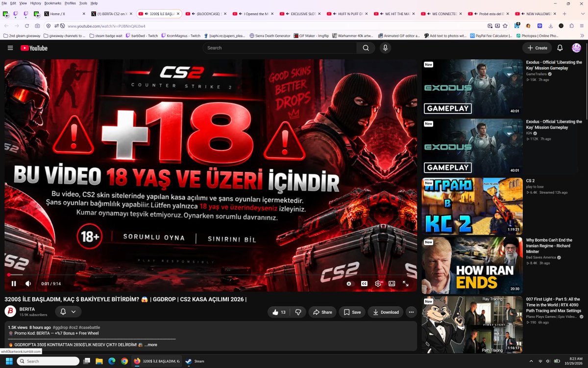Dislike the video with thumbs down
Screen dimensions: 588x368
point(298,312)
